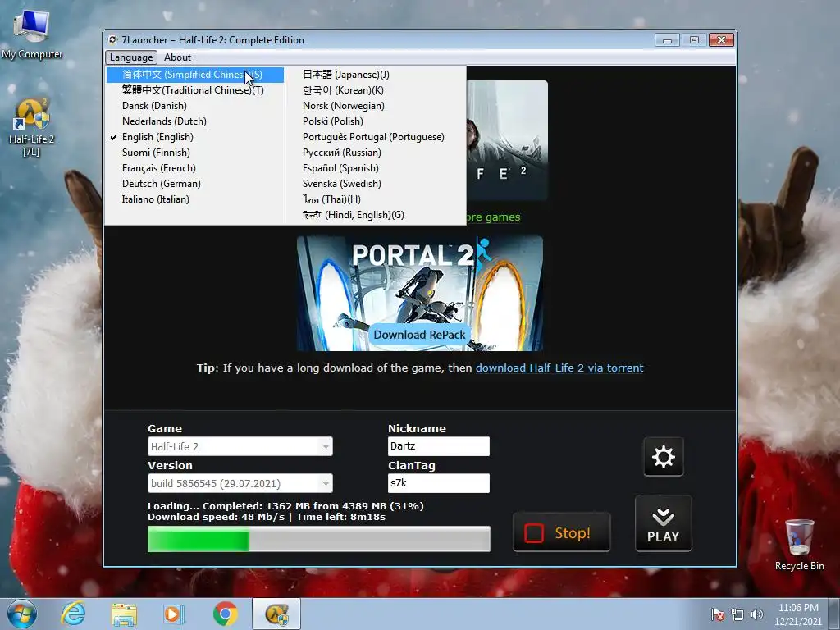This screenshot has width=840, height=630.
Task: Choose Français (French) language
Action: [195, 167]
